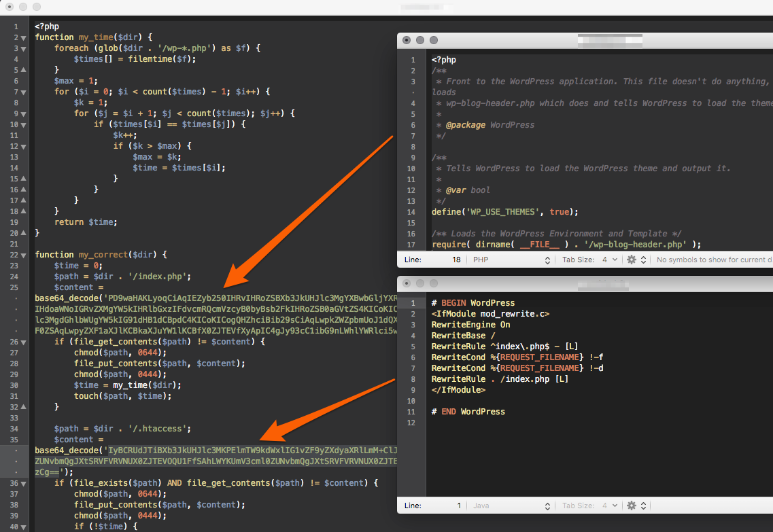Click 'touch($path, $time);' line
Image resolution: width=773 pixels, height=532 pixels.
123,396
